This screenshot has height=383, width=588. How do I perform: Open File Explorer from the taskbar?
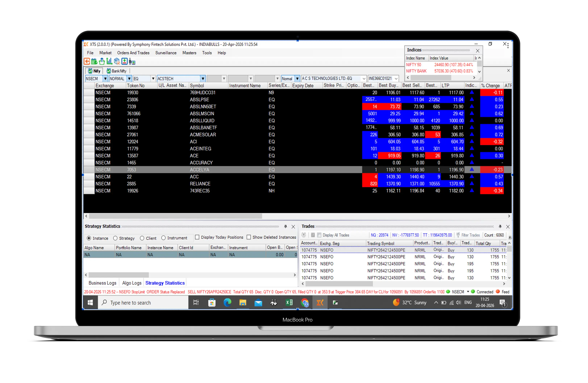[243, 302]
